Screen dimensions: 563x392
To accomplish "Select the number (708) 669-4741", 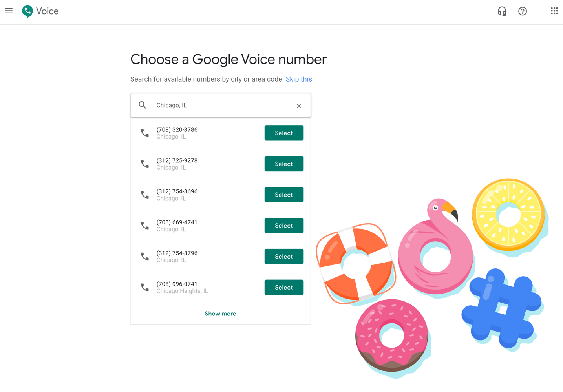I will 283,225.
